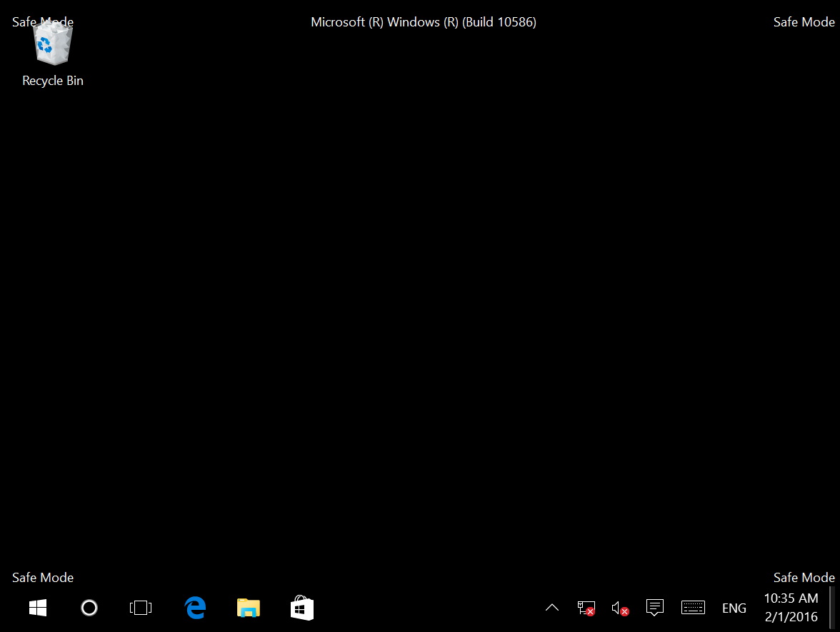Toggle Task View
The height and width of the screenshot is (632, 840).
tap(140, 608)
